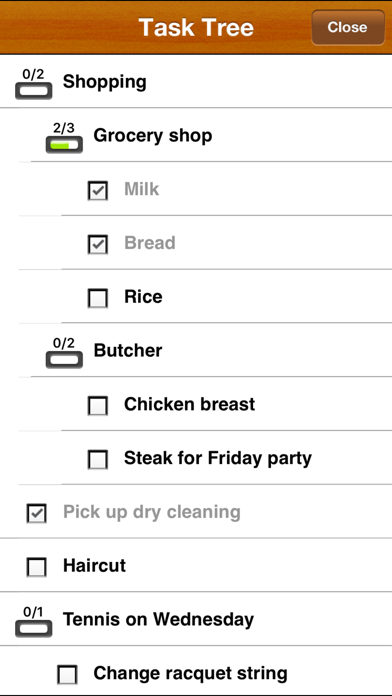Image resolution: width=392 pixels, height=696 pixels.
Task: Check the Rice checkbox
Action: [x=98, y=298]
